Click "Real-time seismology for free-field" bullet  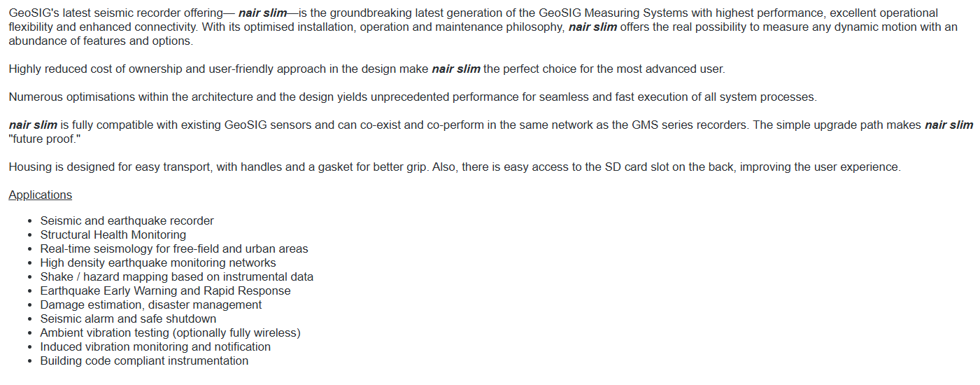(173, 248)
